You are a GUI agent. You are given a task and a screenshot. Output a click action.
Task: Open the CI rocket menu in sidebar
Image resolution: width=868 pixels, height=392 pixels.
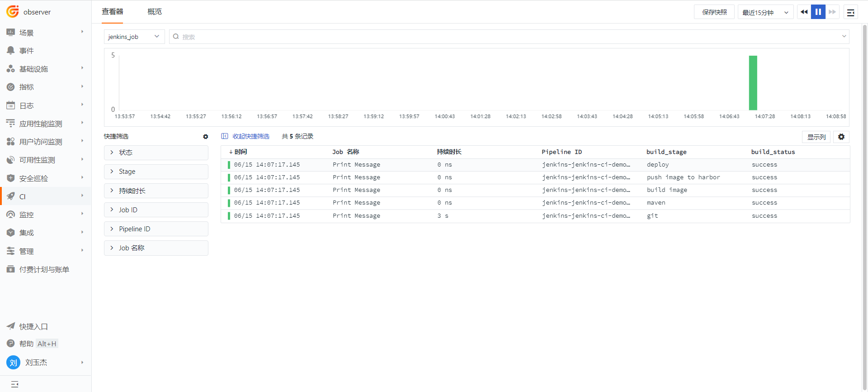click(11, 196)
